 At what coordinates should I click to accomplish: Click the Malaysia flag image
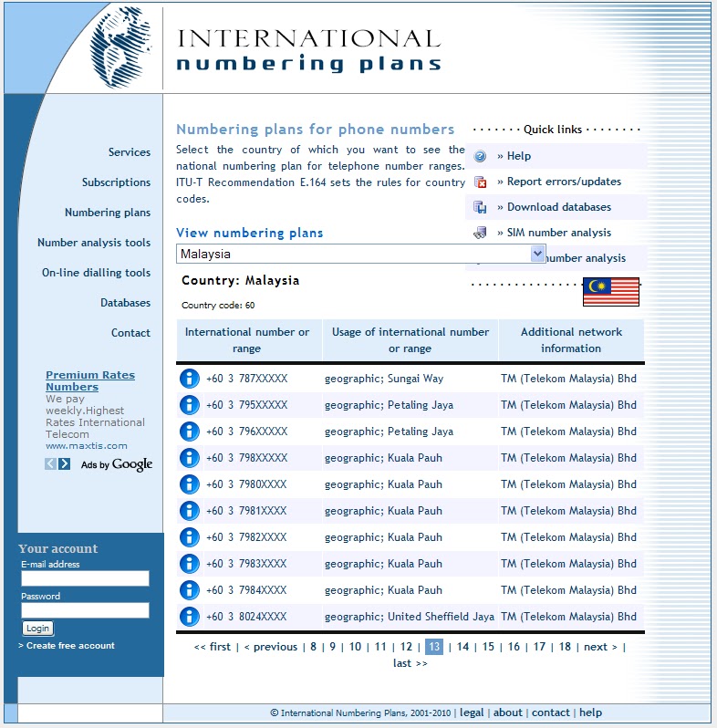point(611,292)
